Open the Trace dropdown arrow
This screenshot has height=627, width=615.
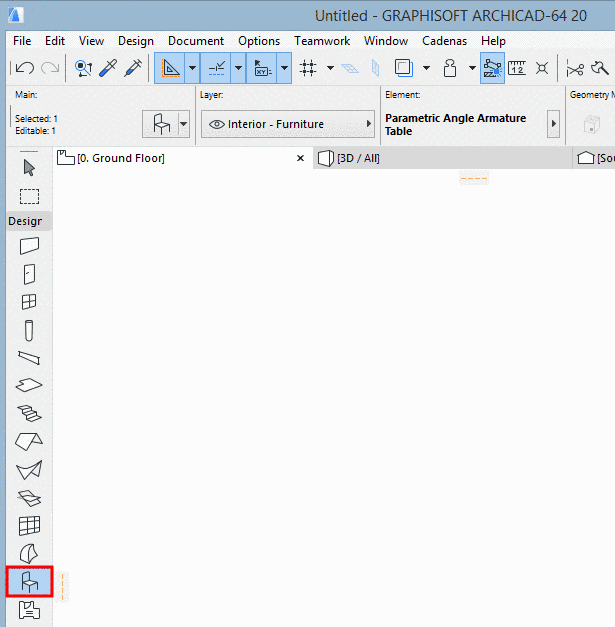(427, 68)
